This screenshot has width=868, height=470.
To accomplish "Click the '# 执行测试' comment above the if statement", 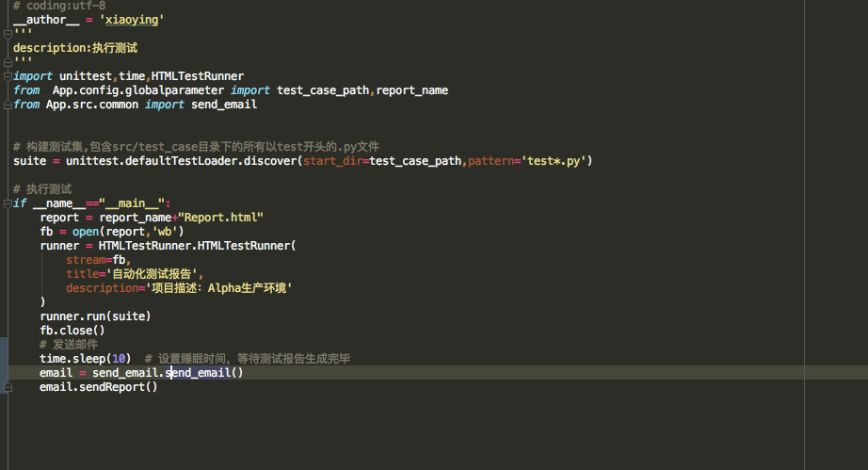I will pyautogui.click(x=42, y=189).
